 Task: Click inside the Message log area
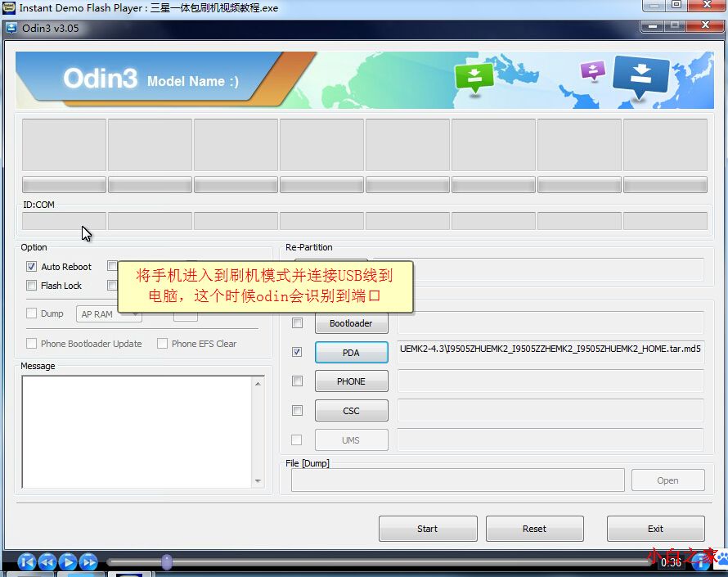click(x=137, y=432)
